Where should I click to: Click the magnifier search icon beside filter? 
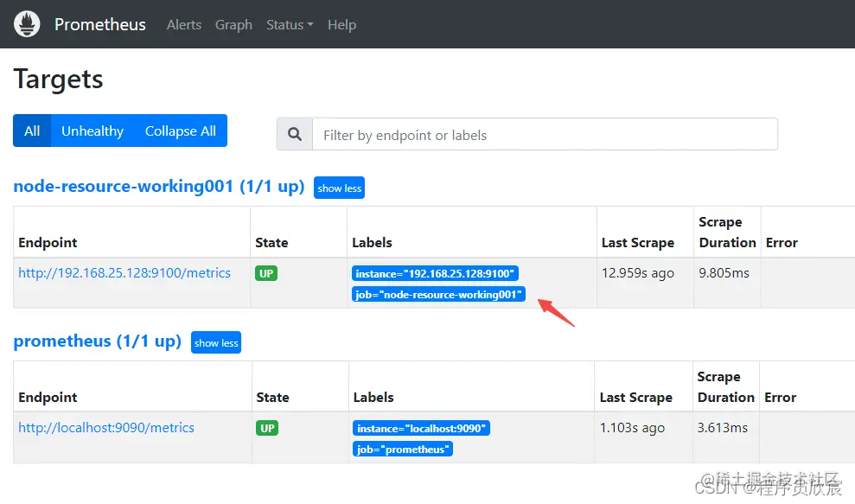pyautogui.click(x=295, y=134)
